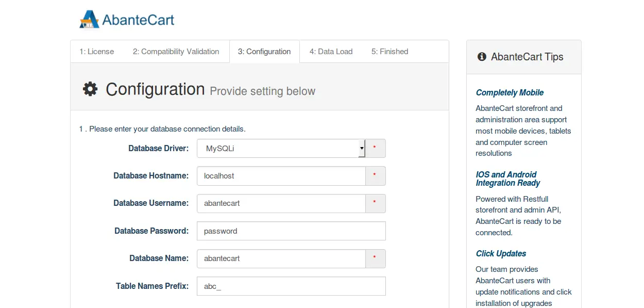
Task: Switch to 2: Compatibility Validation tab
Action: coord(176,52)
